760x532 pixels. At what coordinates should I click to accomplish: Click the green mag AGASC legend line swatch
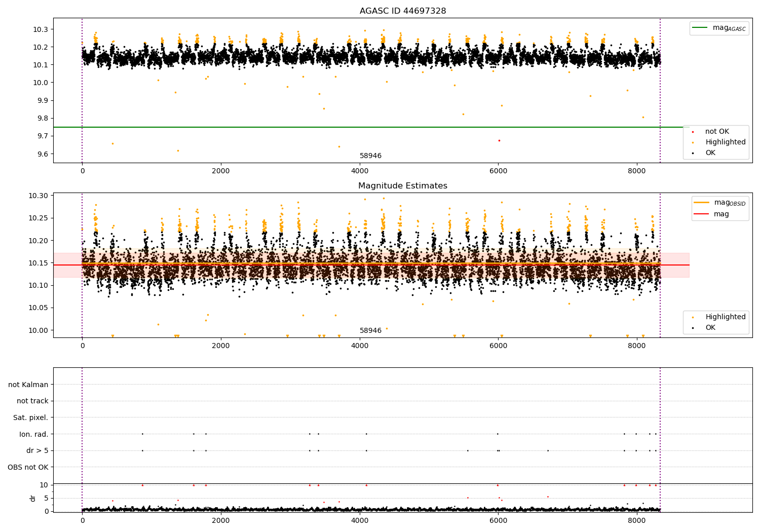700,28
